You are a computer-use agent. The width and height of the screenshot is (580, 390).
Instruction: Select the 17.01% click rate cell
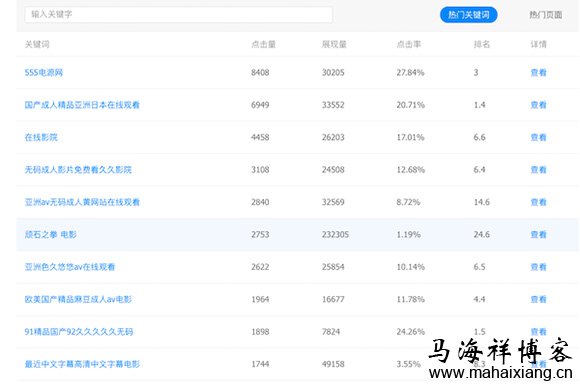pyautogui.click(x=410, y=137)
